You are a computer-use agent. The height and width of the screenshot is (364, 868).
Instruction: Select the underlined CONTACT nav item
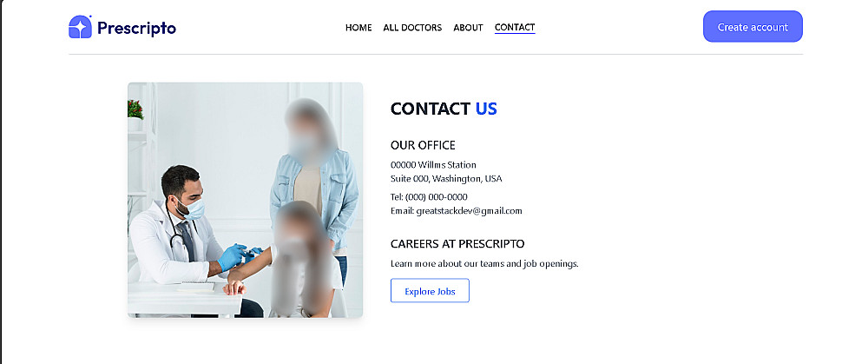515,27
